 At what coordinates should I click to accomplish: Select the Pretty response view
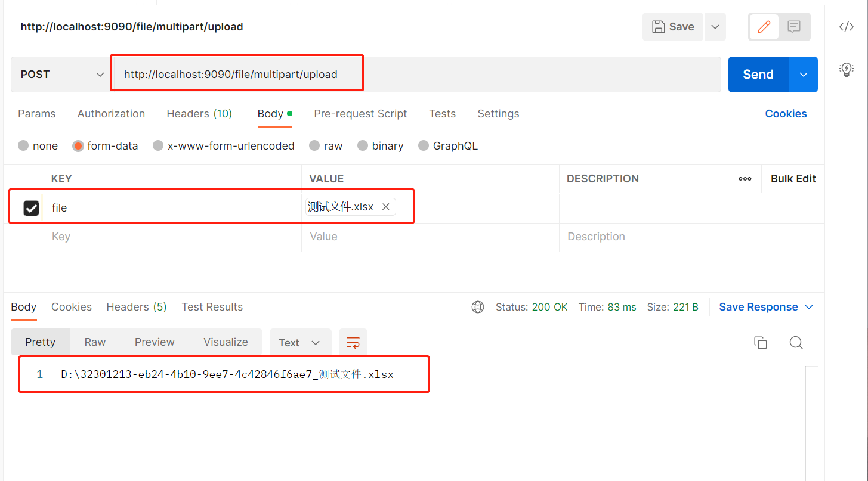(40, 342)
